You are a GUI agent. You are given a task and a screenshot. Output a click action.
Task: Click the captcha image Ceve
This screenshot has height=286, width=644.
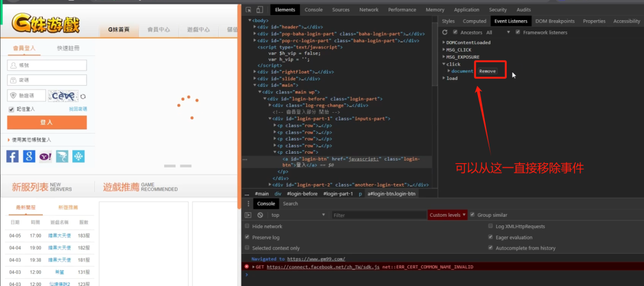(x=63, y=96)
